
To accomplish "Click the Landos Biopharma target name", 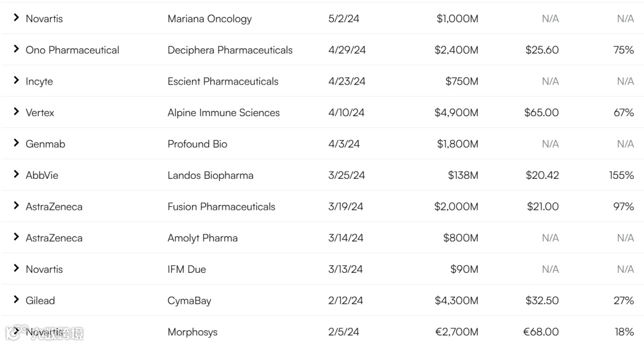I will pyautogui.click(x=210, y=175).
